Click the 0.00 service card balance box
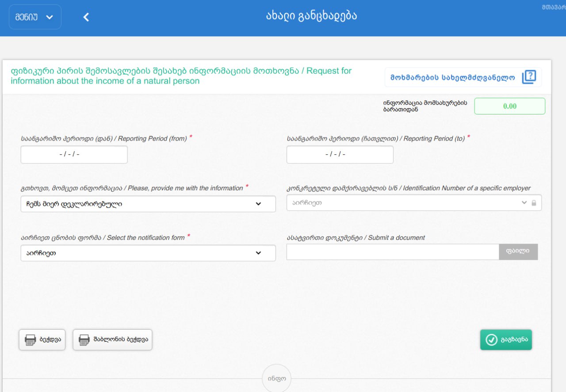The width and height of the screenshot is (566, 392). pos(509,106)
